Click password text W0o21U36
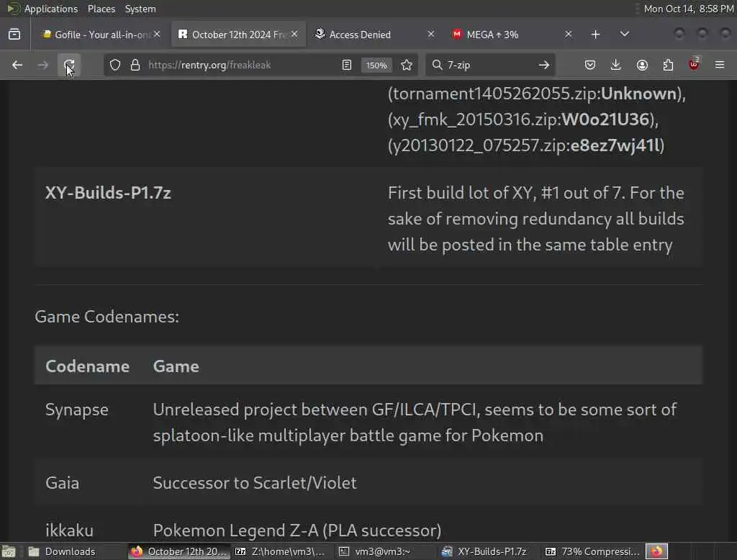The image size is (737, 560). click(x=605, y=119)
